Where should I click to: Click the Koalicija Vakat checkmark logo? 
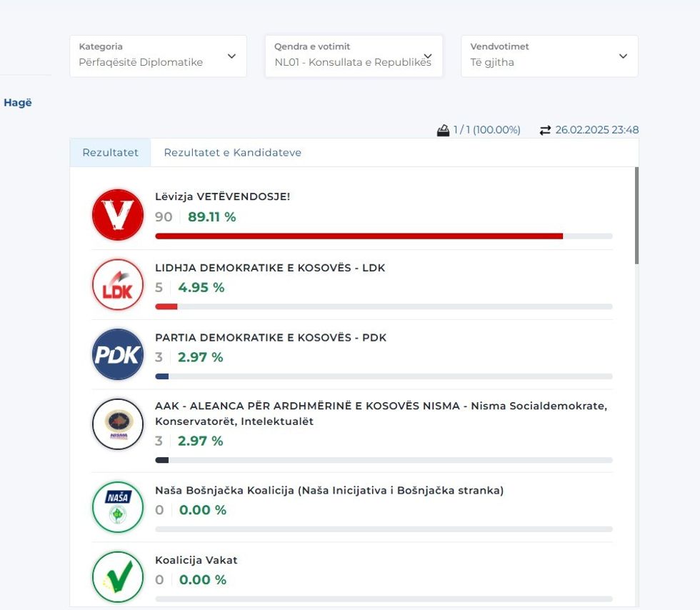[118, 576]
